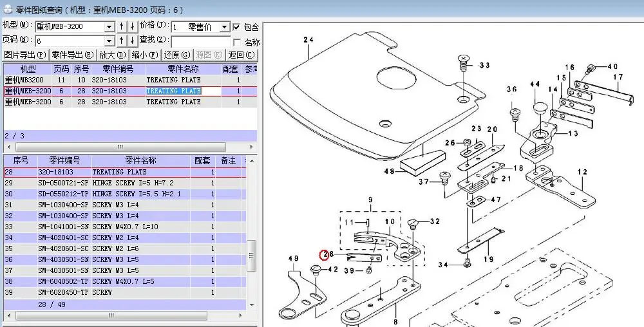The image size is (644, 327).
Task: Select row 31 SCREW M3 L=4
Action: 125,205
